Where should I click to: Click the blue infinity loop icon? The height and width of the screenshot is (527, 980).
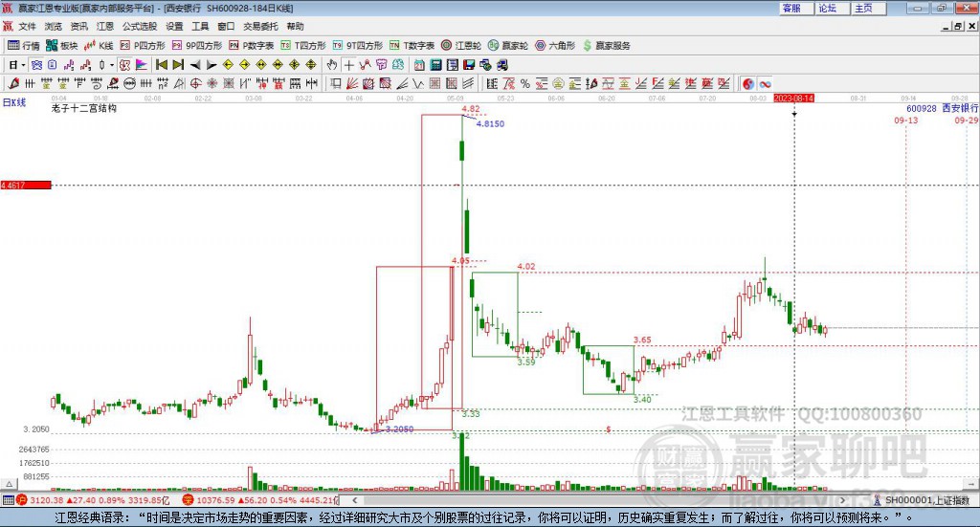(765, 83)
